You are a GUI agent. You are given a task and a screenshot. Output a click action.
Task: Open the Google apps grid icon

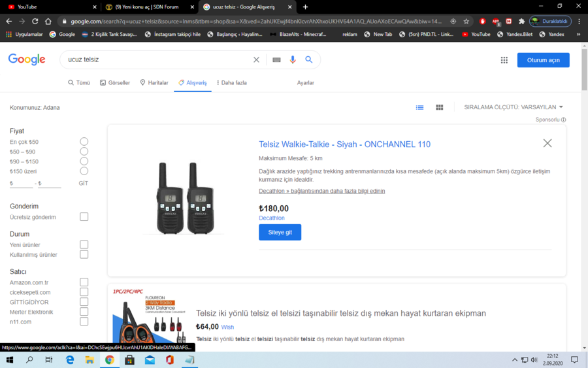504,60
